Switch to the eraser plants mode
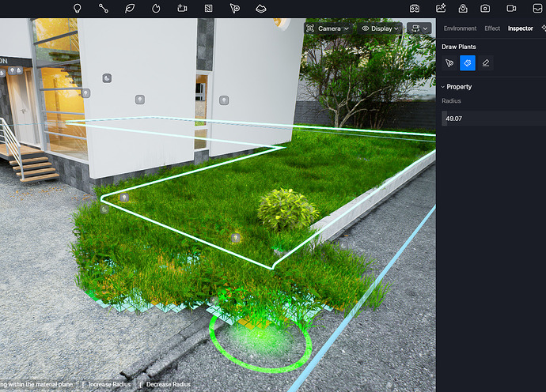Screen dimensions: 546x392 pyautogui.click(x=486, y=62)
